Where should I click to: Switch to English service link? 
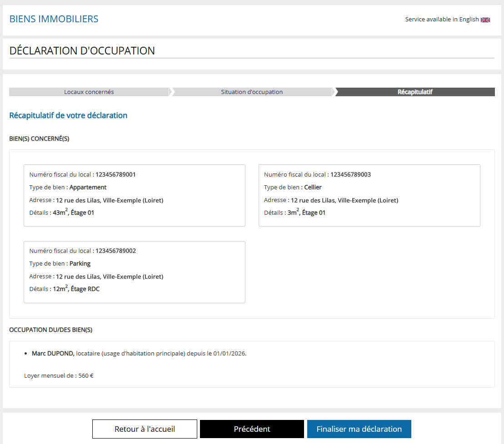tap(447, 20)
